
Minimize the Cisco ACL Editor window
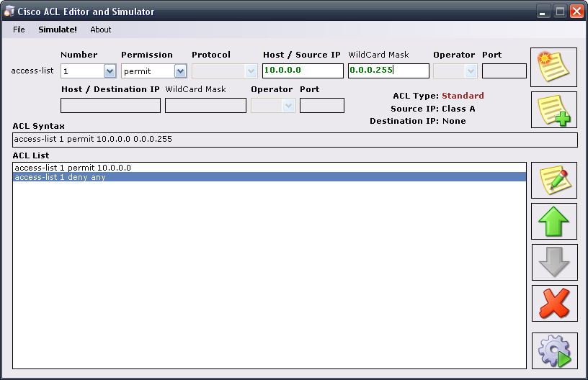click(543, 12)
